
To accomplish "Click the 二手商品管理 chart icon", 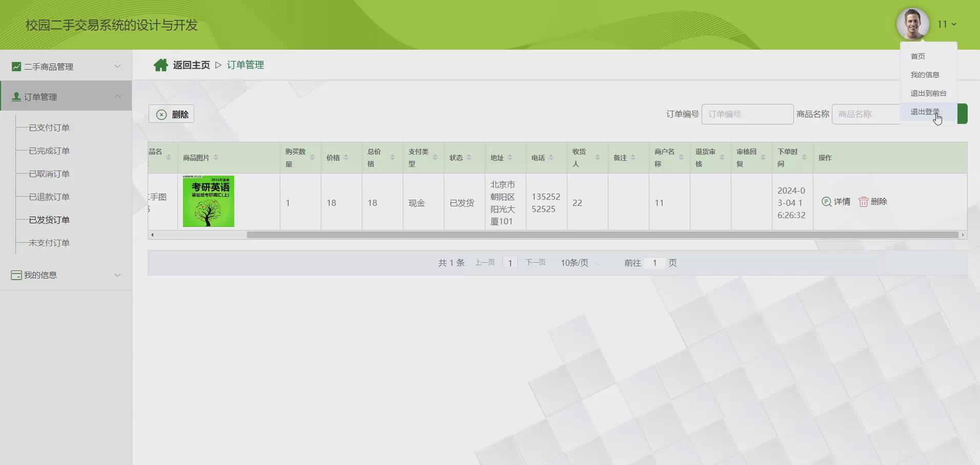I will (x=16, y=67).
